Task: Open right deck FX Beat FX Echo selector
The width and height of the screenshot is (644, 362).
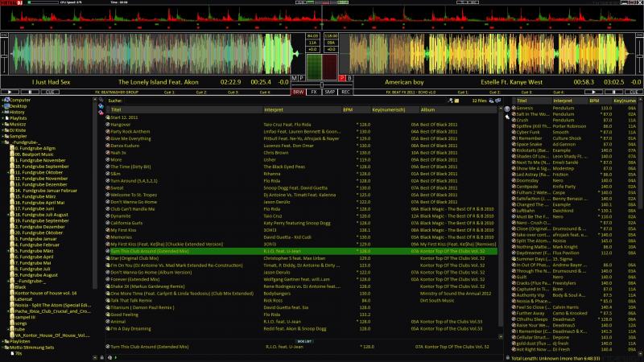Action: (x=411, y=93)
